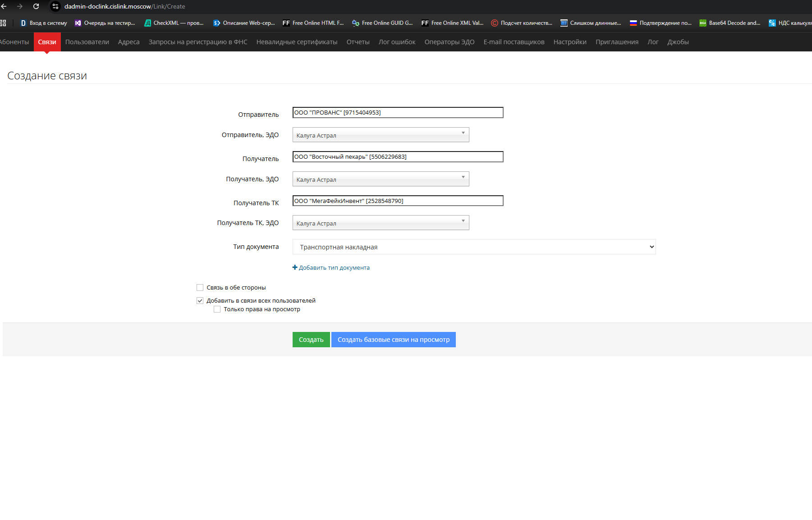Open 'НДС калькуля' bookmark
The image size is (812, 520).
pos(790,23)
